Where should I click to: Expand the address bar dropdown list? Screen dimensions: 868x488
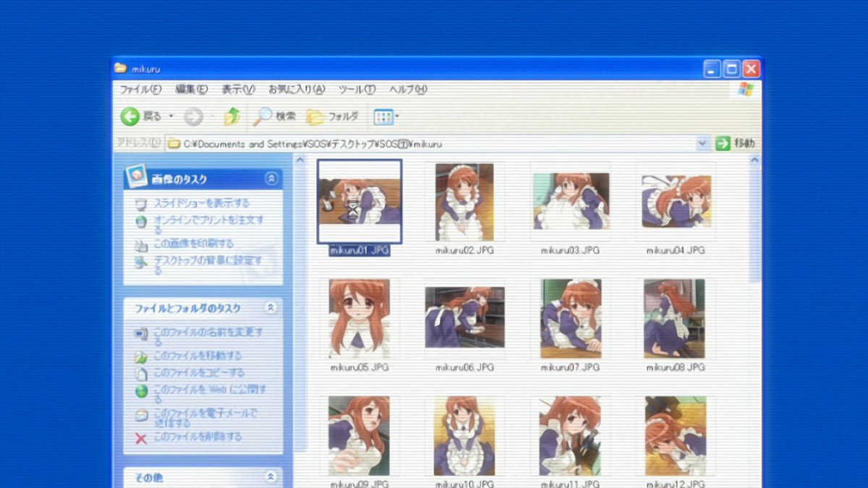click(702, 143)
